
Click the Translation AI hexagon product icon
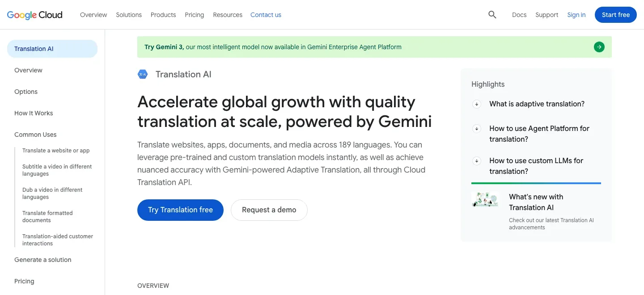tap(143, 75)
